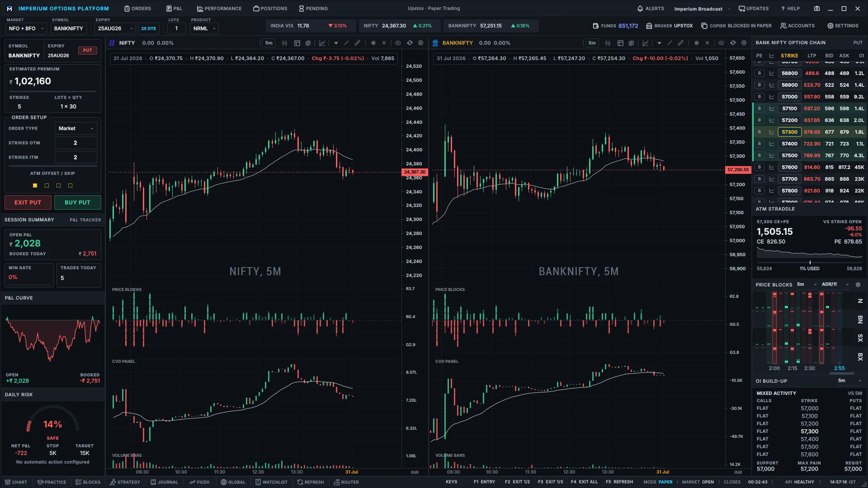Open candle style tool in BANKNIFTY chart toolbar

(608, 43)
